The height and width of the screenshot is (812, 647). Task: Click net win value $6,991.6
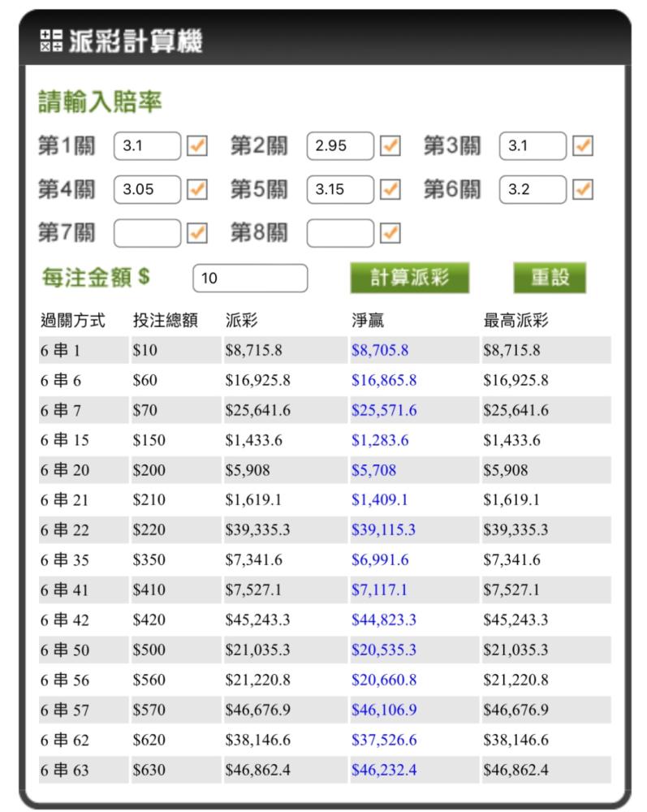[380, 559]
